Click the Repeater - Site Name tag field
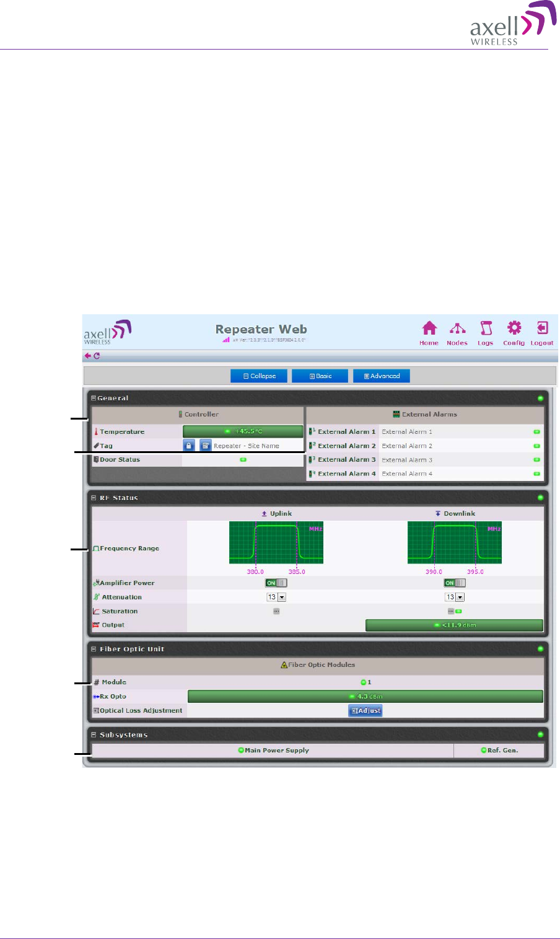Image resolution: width=560 pixels, height=939 pixels. click(247, 446)
